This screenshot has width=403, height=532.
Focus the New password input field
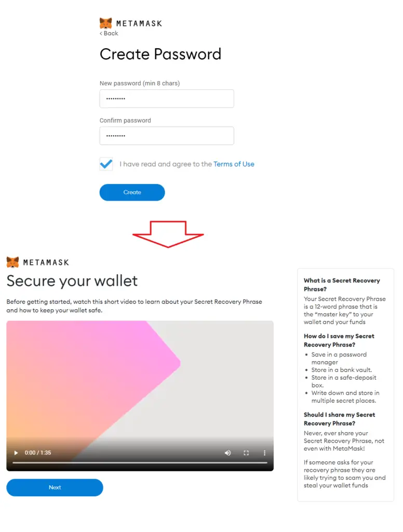167,99
